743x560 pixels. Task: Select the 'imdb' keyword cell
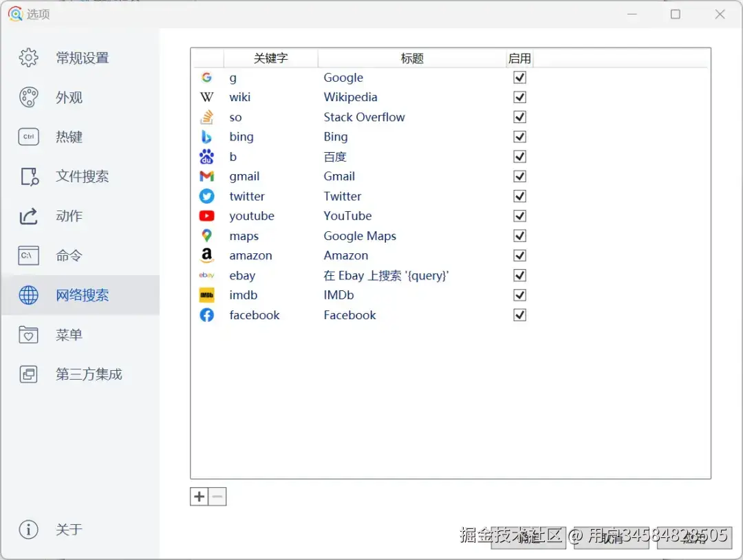coord(243,295)
